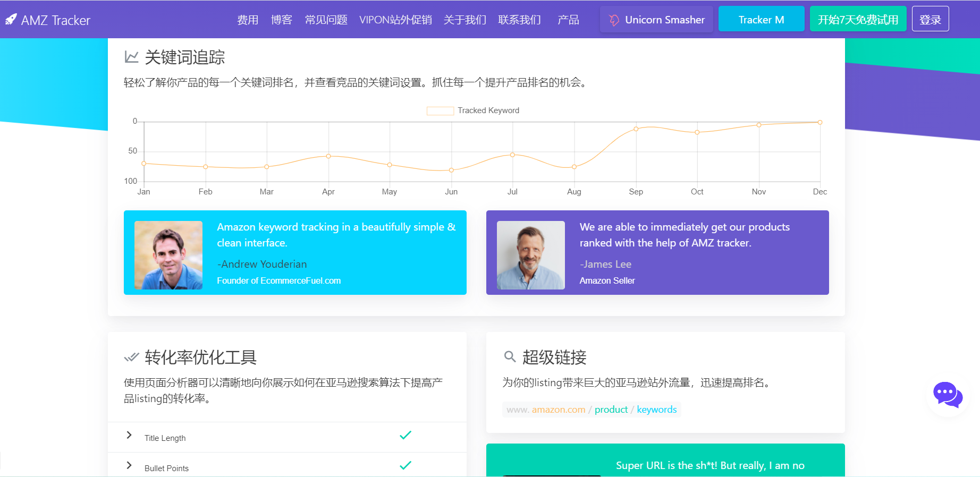Click 'keywords' in the sample URL
This screenshot has height=477, width=980.
click(657, 410)
